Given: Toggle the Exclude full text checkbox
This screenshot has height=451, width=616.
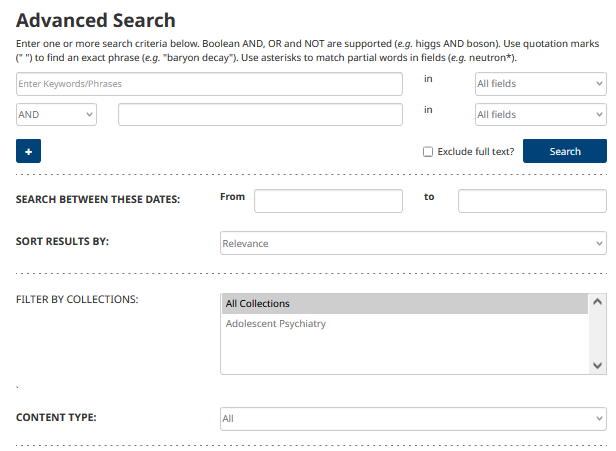Looking at the screenshot, I should (x=428, y=152).
